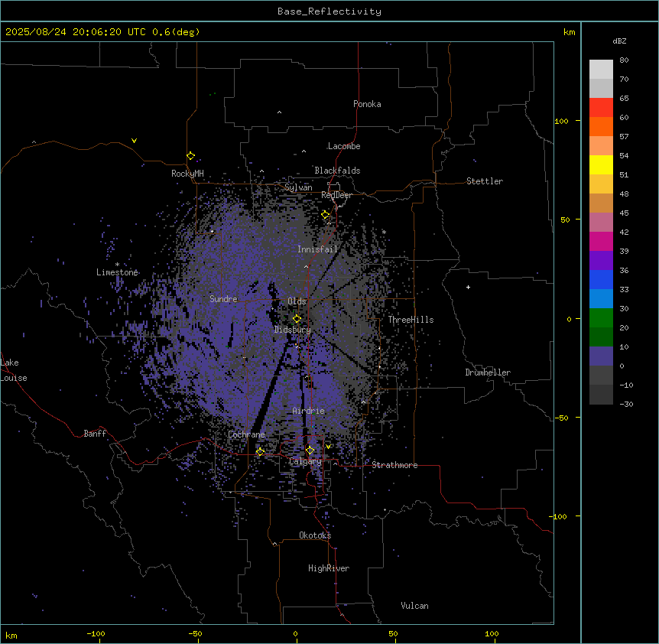Click the asterisk marker east of Innisfail
This screenshot has width=659, height=644.
pos(384,232)
